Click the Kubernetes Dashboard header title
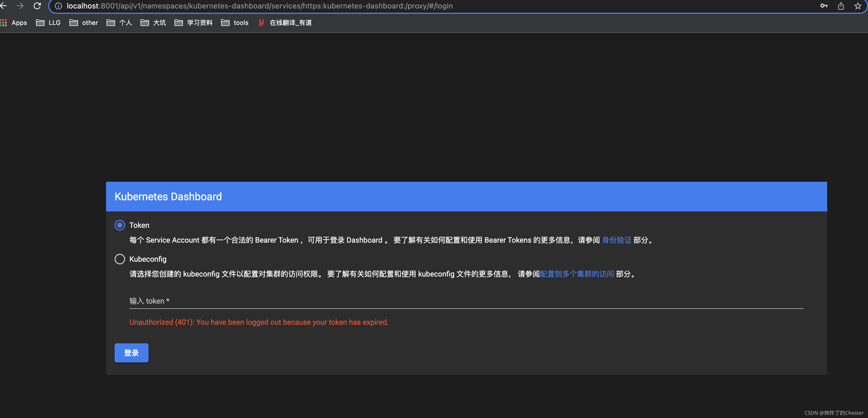Viewport: 868px width, 418px height. point(168,197)
